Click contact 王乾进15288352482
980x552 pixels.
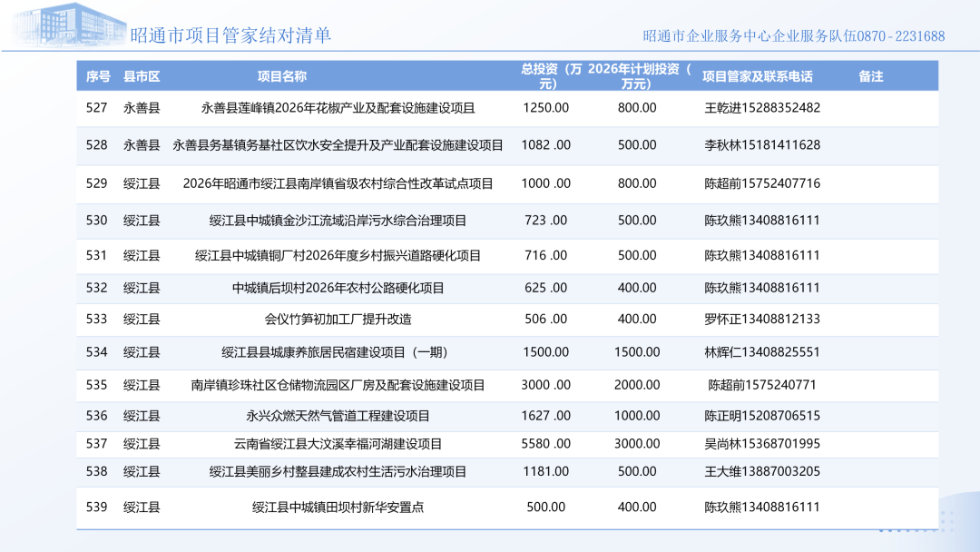tap(762, 108)
